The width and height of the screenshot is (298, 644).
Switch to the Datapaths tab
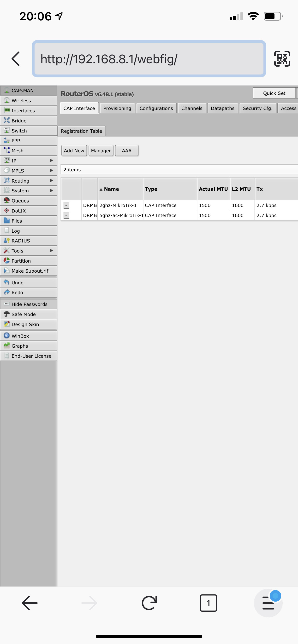click(x=223, y=108)
